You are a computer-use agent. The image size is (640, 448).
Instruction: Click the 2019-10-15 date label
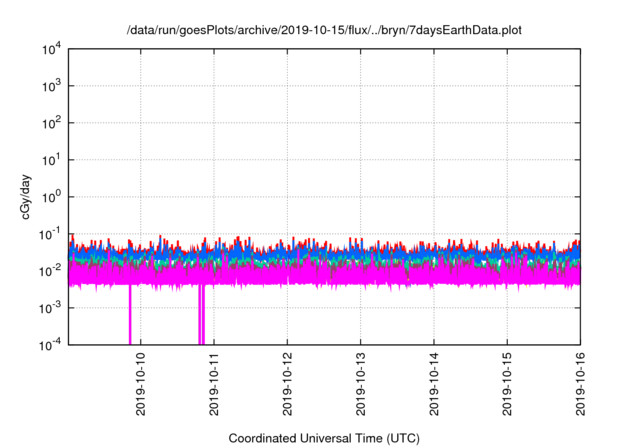coord(507,384)
